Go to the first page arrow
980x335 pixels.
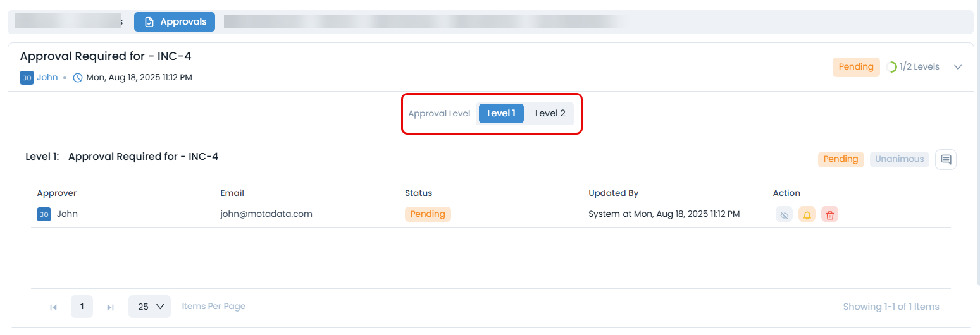54,307
